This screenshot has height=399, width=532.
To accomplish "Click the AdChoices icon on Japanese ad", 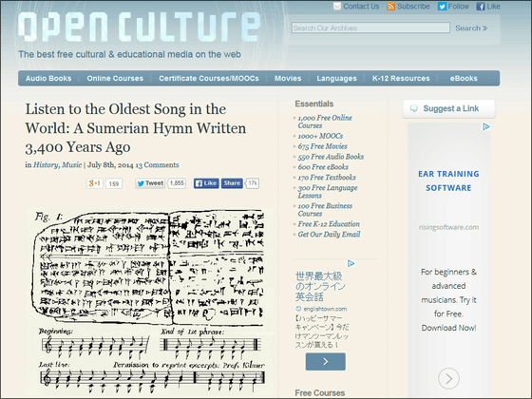I will tap(351, 264).
